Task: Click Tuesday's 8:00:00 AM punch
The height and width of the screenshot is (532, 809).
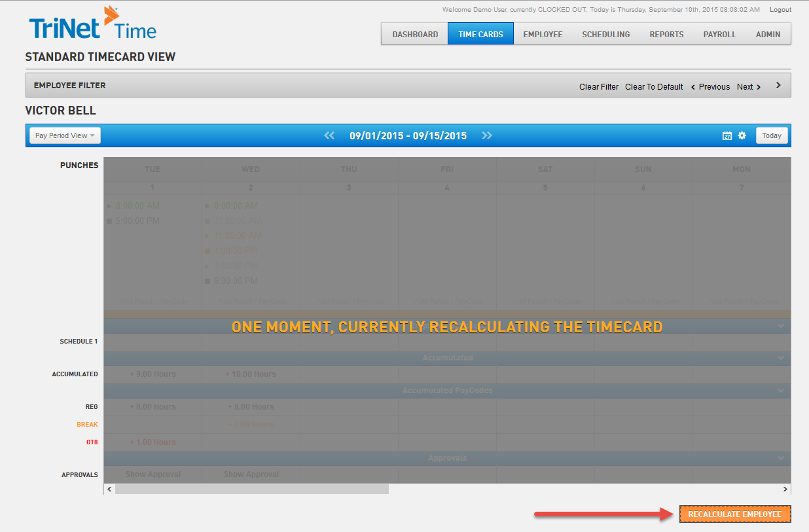Action: 137,205
